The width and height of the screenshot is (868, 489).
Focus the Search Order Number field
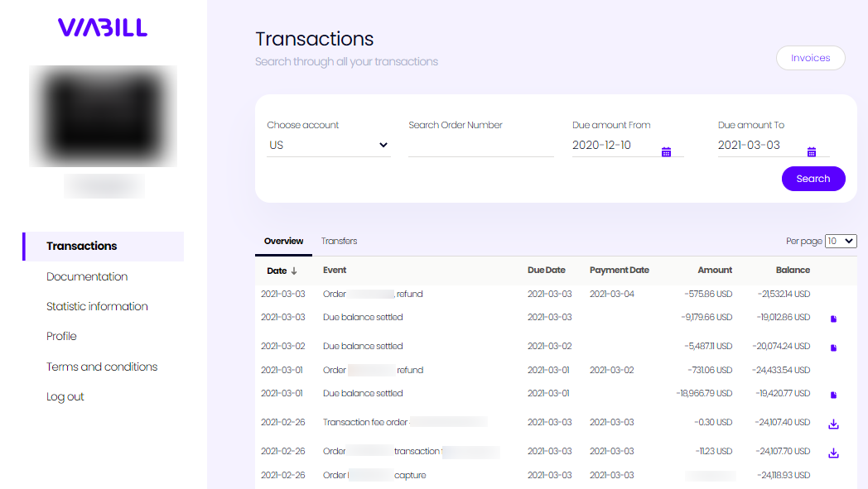481,146
